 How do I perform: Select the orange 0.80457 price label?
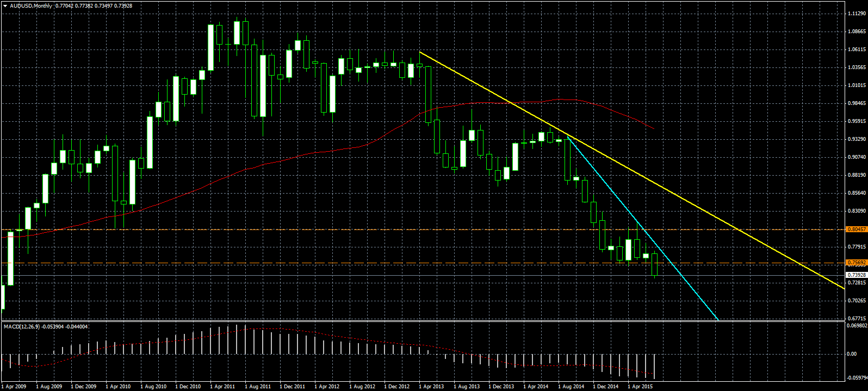(857, 229)
